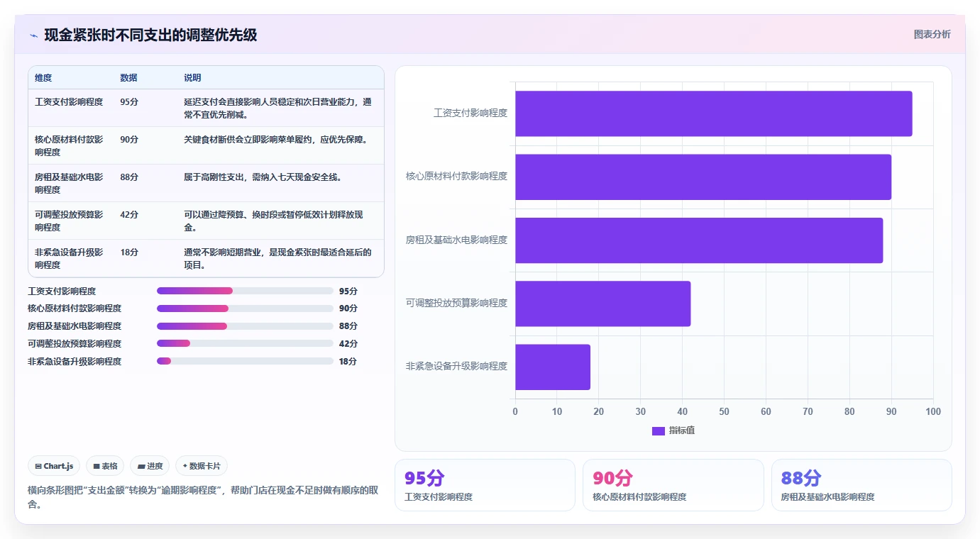This screenshot has height=539, width=980.
Task: Click description starting 关键食材断供
Action: [x=276, y=140]
